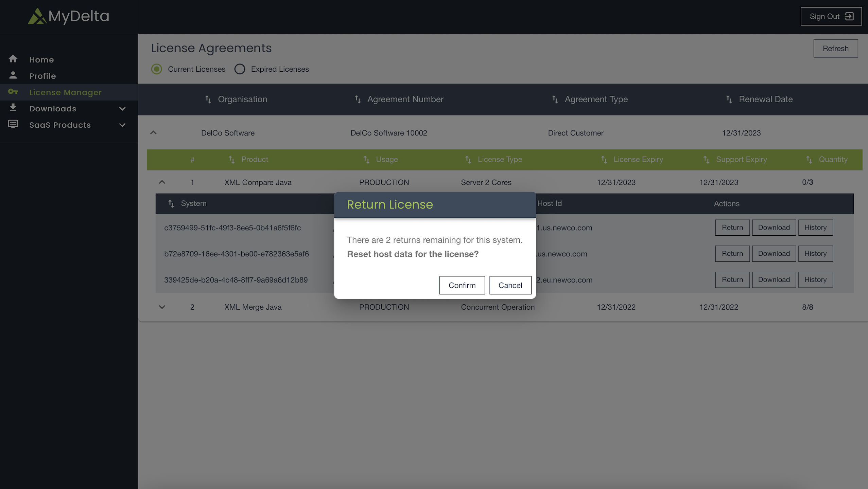Go to the Home menu item
Screen dimensions: 868x489
point(41,60)
